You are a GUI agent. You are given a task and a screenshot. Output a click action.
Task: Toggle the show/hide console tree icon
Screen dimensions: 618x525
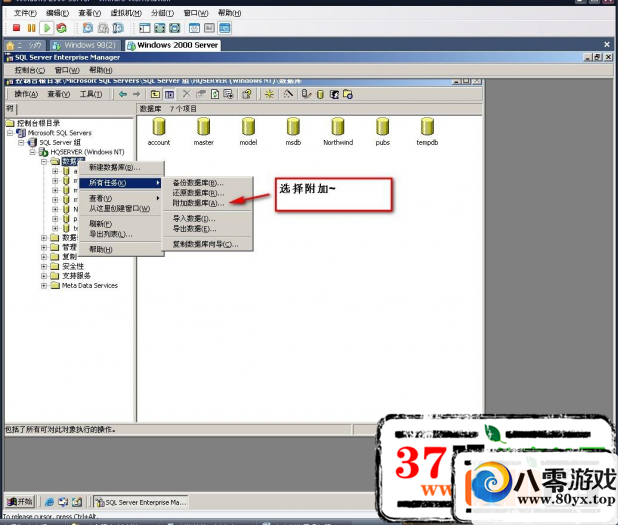pos(169,94)
